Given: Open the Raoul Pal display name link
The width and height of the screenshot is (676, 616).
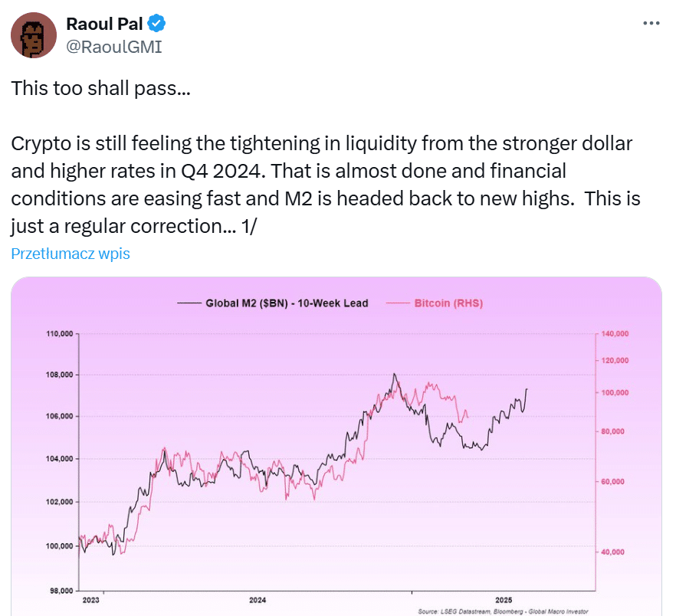Looking at the screenshot, I should (x=104, y=24).
